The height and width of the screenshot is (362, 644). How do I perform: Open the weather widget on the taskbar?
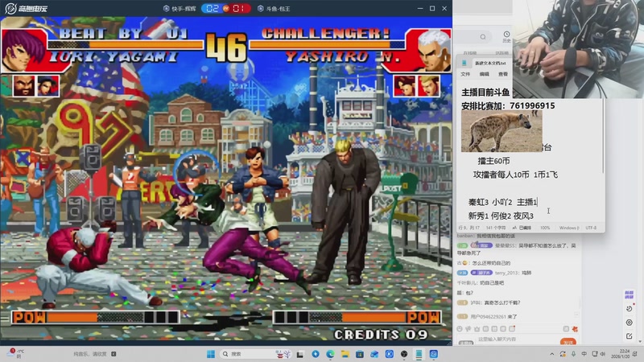(x=16, y=353)
